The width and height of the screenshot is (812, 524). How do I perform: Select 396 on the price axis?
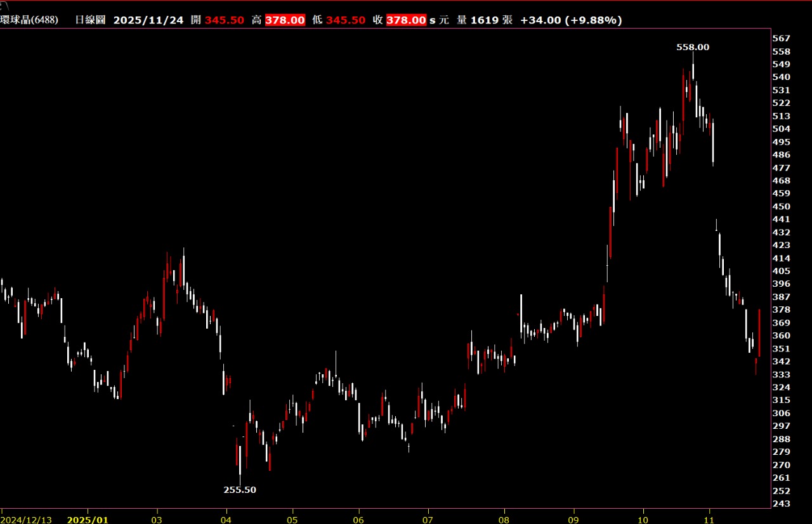tap(782, 284)
